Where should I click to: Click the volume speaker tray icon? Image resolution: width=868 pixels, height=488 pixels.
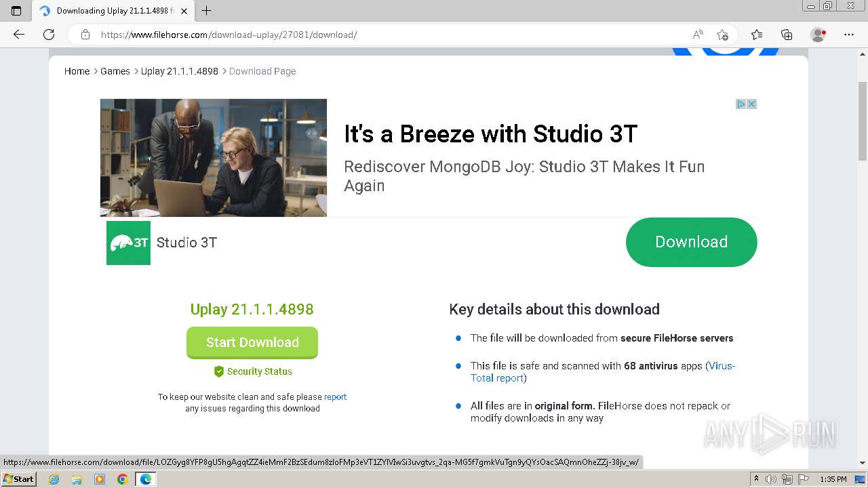pyautogui.click(x=770, y=479)
